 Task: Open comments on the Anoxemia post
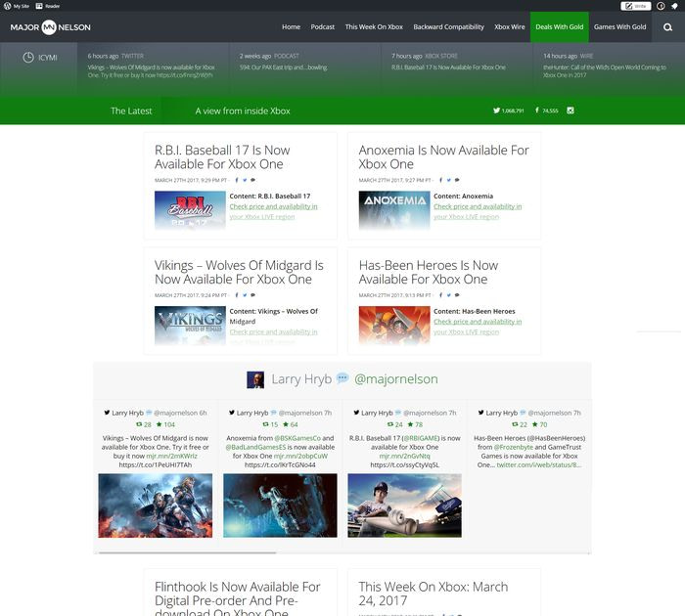[457, 180]
